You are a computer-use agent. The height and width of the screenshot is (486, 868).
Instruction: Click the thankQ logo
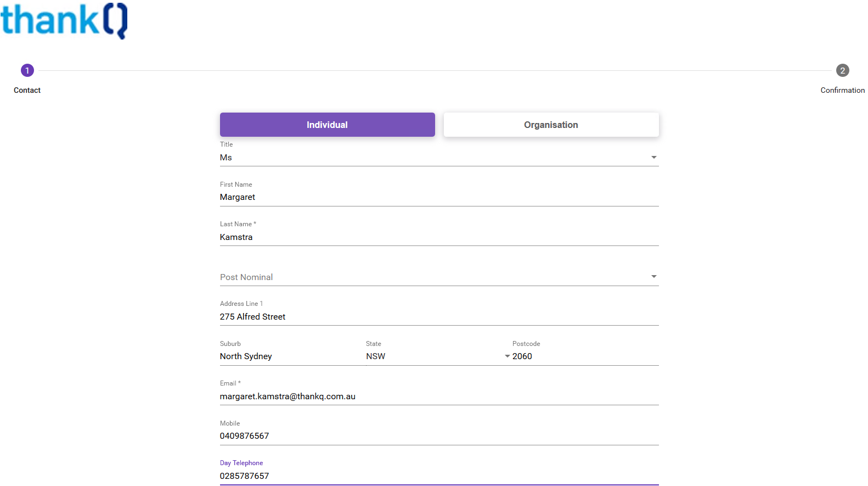(64, 21)
